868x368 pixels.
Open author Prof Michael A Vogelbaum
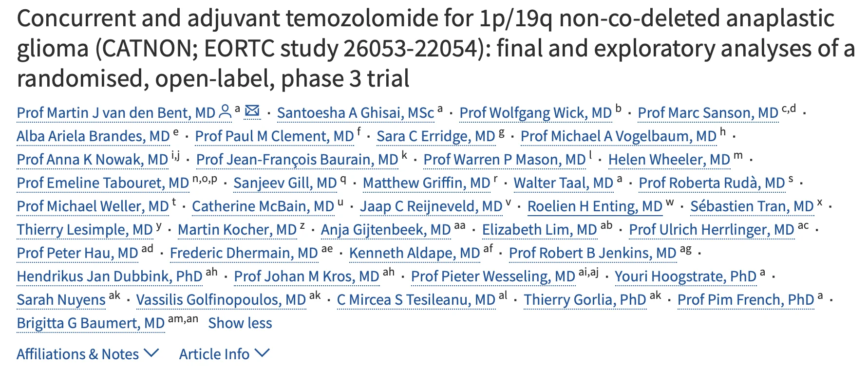pos(618,136)
